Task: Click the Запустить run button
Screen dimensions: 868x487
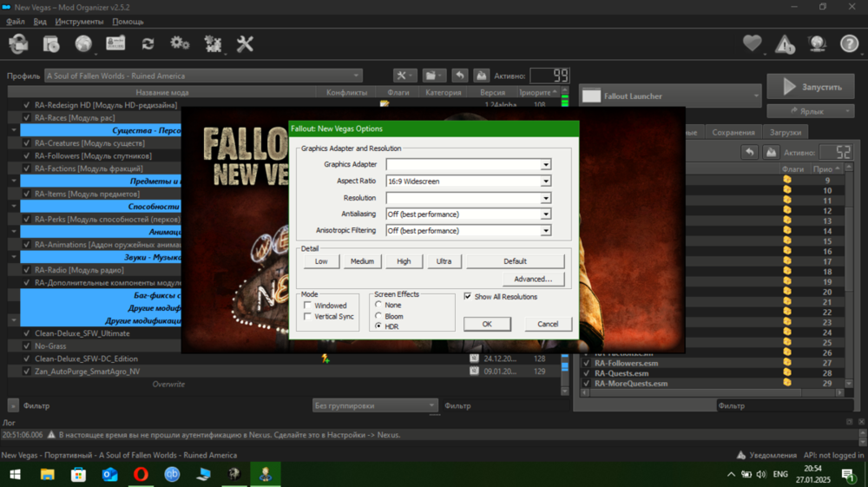Action: [811, 87]
